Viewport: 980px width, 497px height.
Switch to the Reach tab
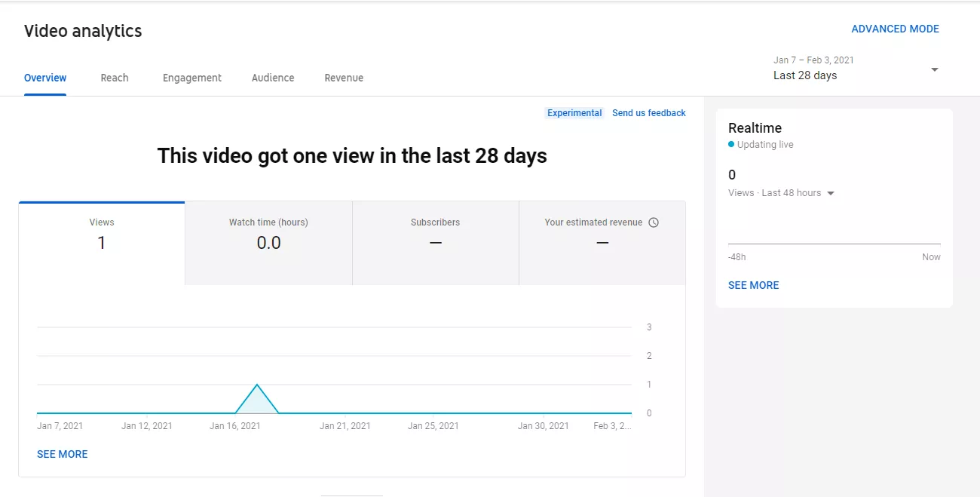[x=115, y=78]
